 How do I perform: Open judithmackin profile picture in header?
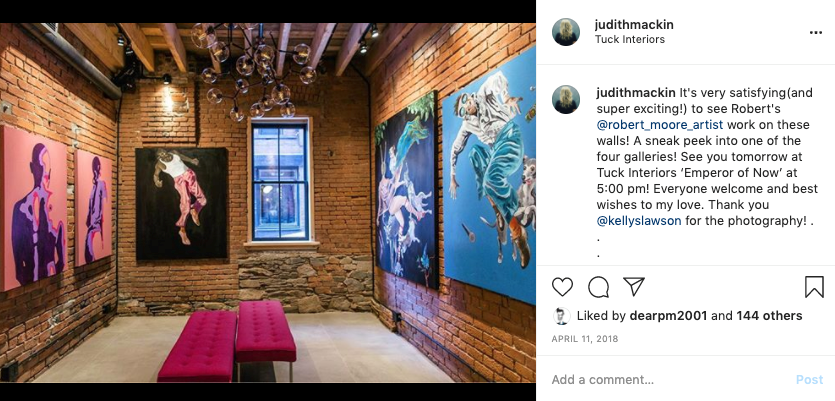(x=566, y=32)
